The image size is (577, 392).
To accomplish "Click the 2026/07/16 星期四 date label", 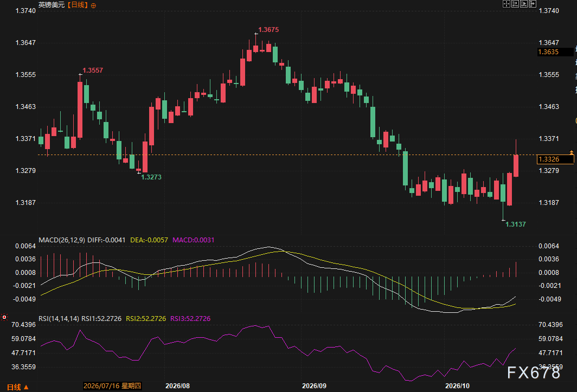I will pos(112,385).
